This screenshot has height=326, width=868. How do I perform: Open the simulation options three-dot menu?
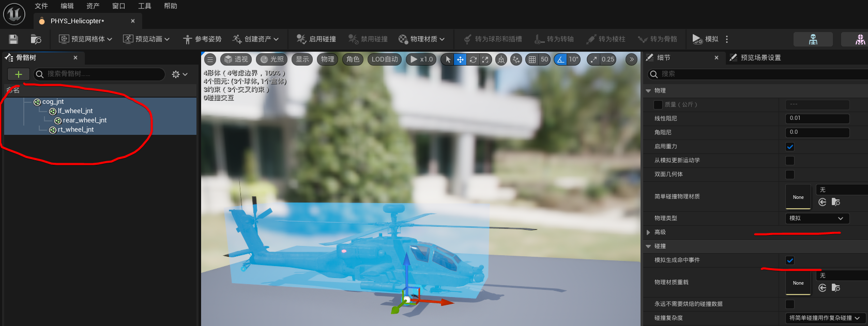[727, 39]
